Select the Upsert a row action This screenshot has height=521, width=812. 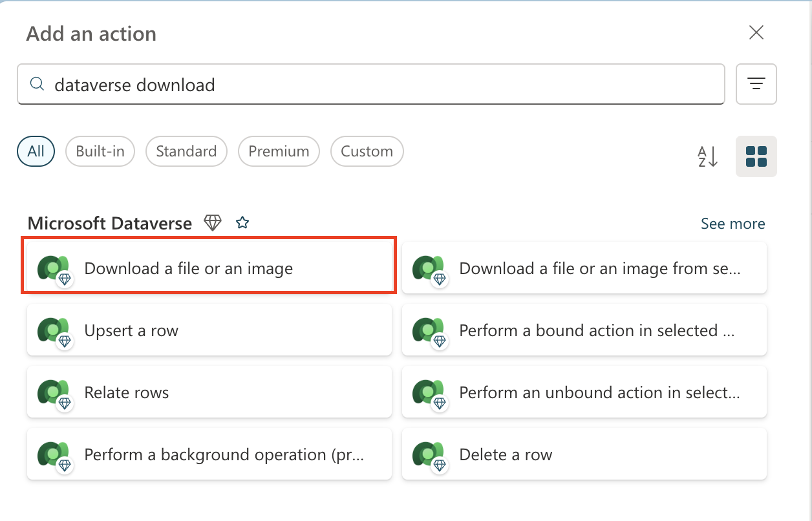click(208, 330)
